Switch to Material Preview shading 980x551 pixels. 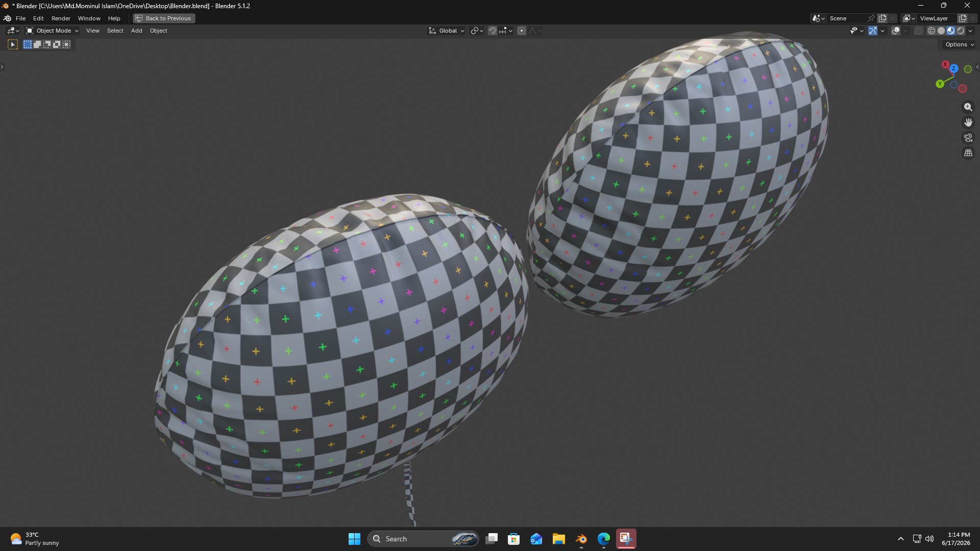tap(951, 31)
